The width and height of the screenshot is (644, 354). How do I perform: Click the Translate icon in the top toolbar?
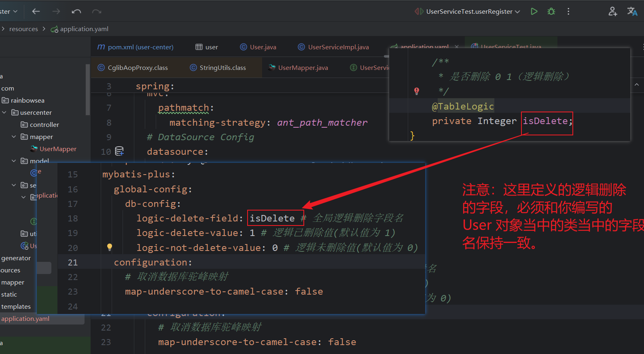[632, 11]
